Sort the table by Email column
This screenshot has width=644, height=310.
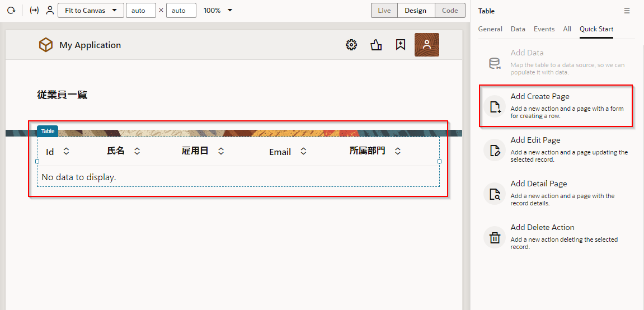(303, 152)
